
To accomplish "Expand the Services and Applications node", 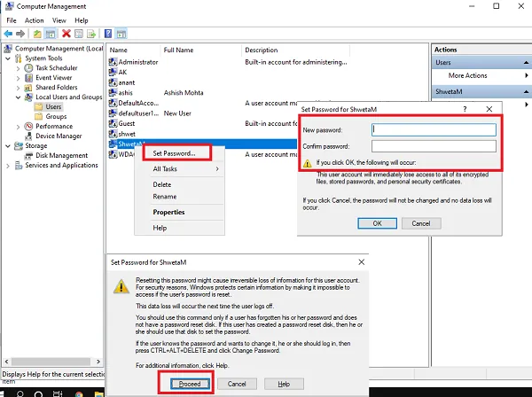I will [x=8, y=166].
